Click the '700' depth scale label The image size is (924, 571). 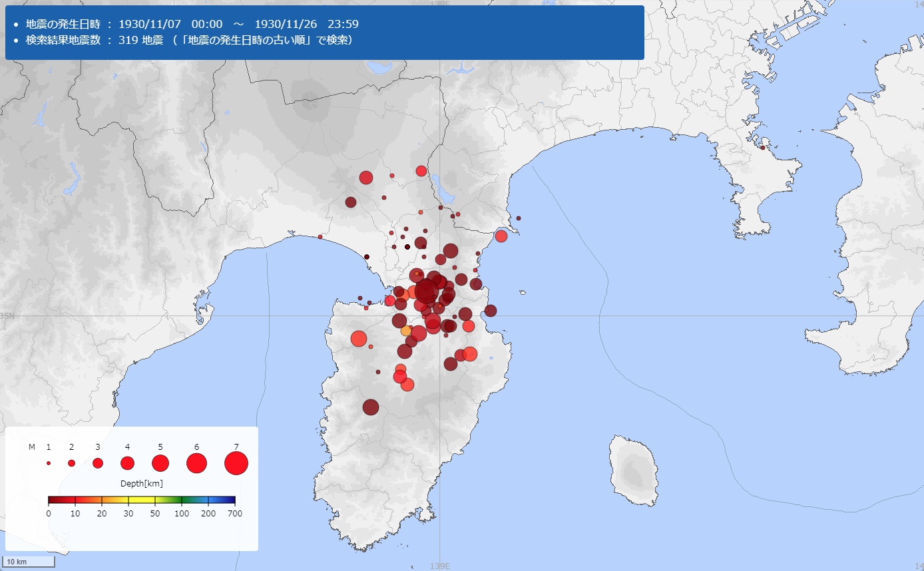click(235, 514)
